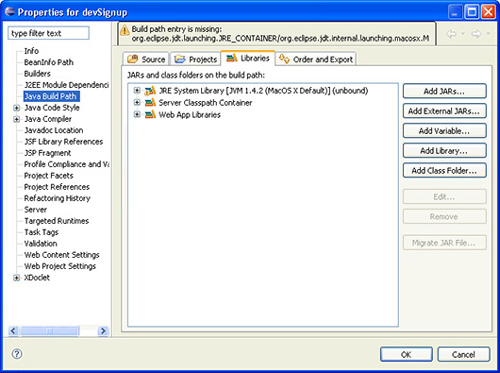This screenshot has width=500, height=373.
Task: Confirm with the OK button
Action: 406,354
